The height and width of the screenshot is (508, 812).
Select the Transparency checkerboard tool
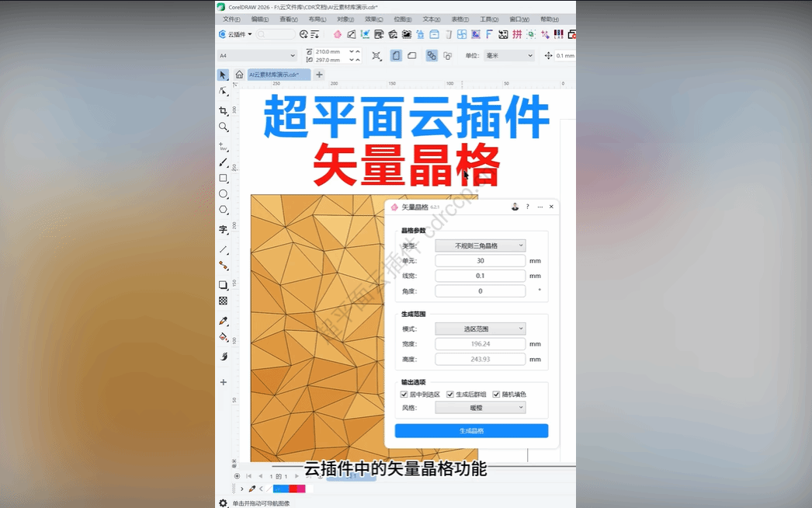point(224,301)
